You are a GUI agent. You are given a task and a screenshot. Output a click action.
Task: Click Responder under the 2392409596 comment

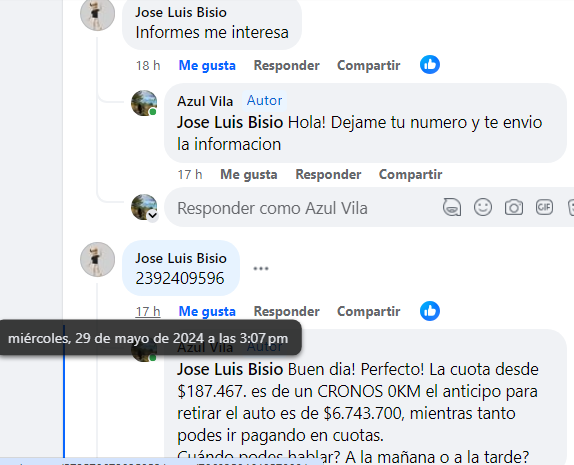click(x=287, y=312)
